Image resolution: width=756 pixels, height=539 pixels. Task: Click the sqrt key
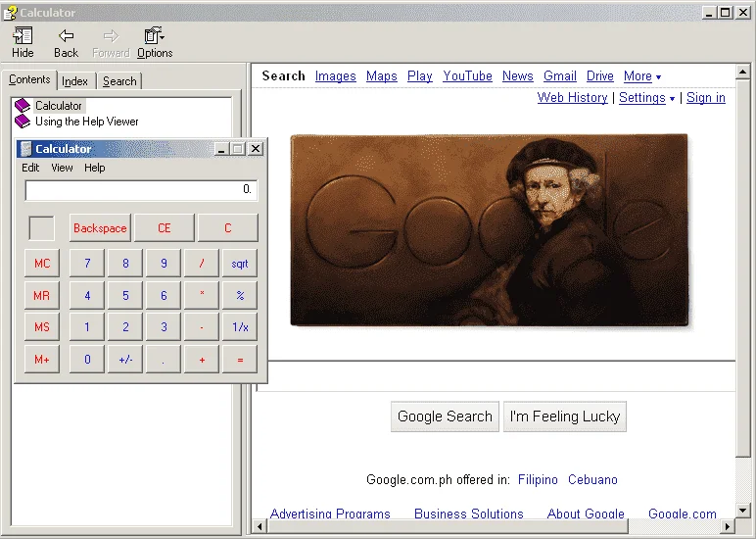click(240, 263)
